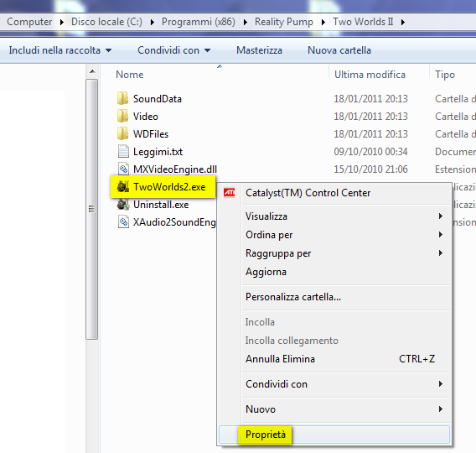This screenshot has width=476, height=453.
Task: Click the ATI logo icon in context menu
Action: [x=229, y=193]
